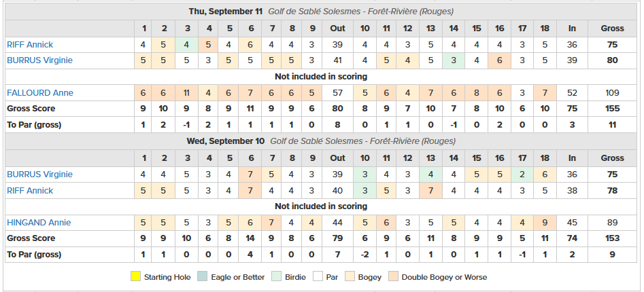Select the Thu, September 11 round header
The width and height of the screenshot is (644, 292).
click(x=321, y=12)
